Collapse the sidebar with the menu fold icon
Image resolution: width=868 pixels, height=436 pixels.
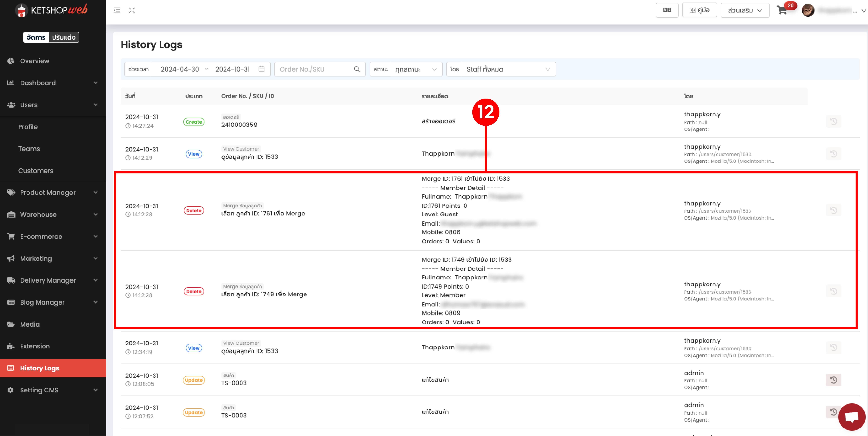point(117,10)
